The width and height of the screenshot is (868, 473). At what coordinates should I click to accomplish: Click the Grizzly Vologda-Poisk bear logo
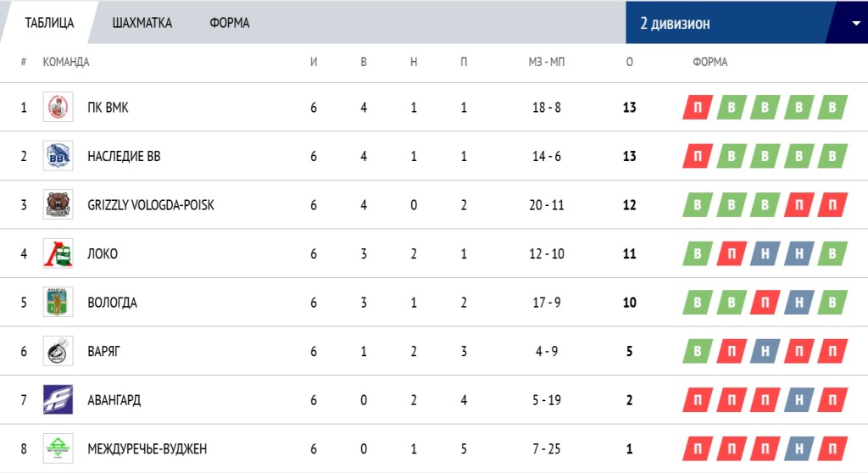(x=58, y=204)
